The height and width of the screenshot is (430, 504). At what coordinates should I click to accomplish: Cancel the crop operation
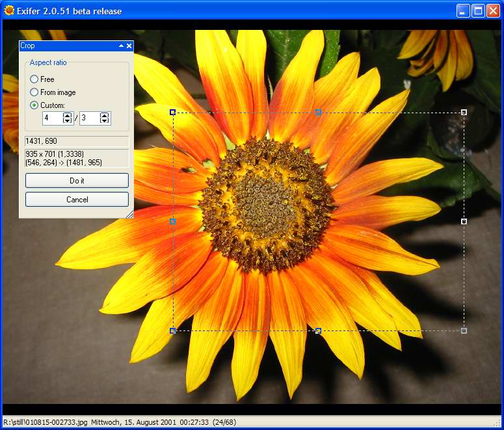pyautogui.click(x=77, y=200)
